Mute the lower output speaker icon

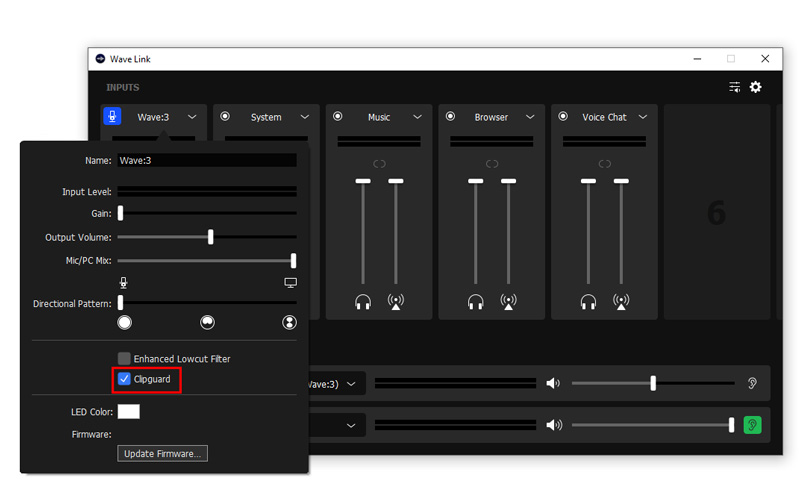pyautogui.click(x=554, y=425)
